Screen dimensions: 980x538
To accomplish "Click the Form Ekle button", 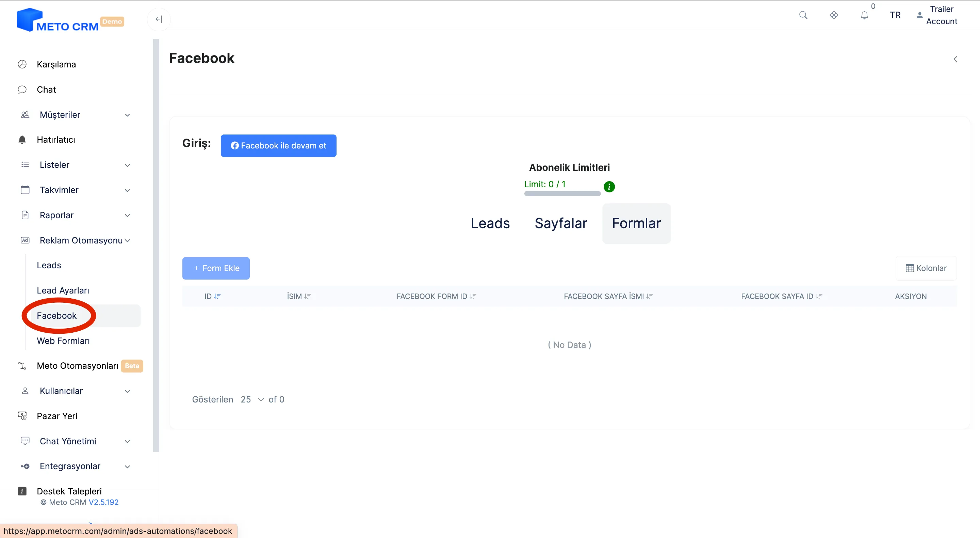I will [216, 268].
